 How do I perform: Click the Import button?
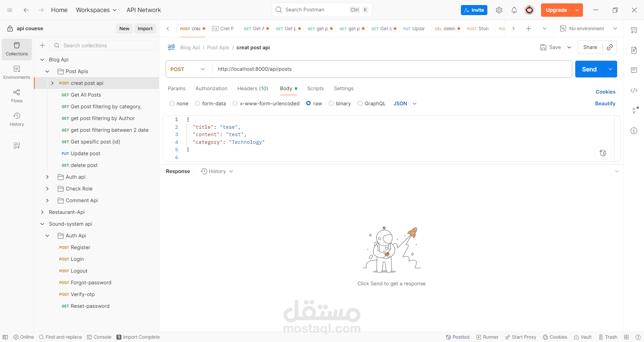pos(145,28)
